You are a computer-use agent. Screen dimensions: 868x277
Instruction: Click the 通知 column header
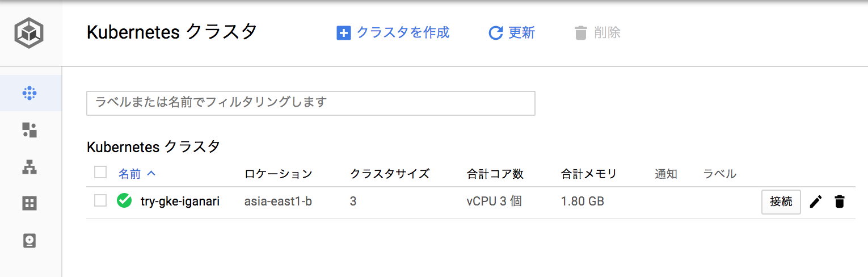click(666, 174)
